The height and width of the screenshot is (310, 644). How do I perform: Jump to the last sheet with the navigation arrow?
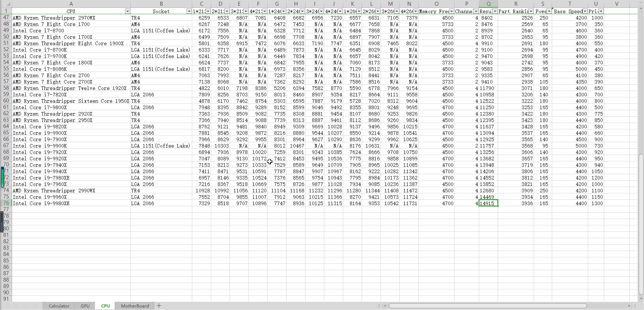tap(35, 306)
